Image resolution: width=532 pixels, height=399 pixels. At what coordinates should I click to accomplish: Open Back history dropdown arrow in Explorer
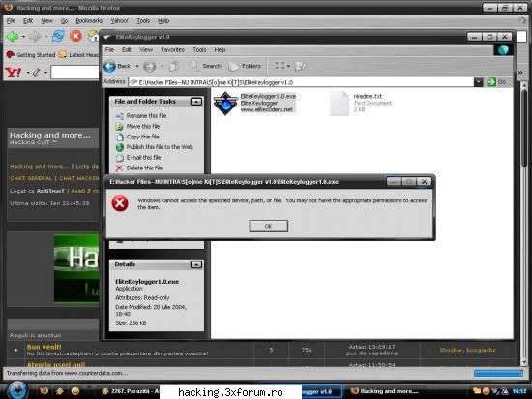(137, 66)
